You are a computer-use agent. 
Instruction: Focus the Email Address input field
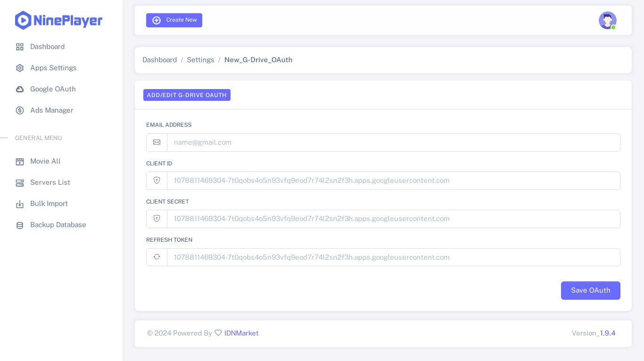(393, 142)
